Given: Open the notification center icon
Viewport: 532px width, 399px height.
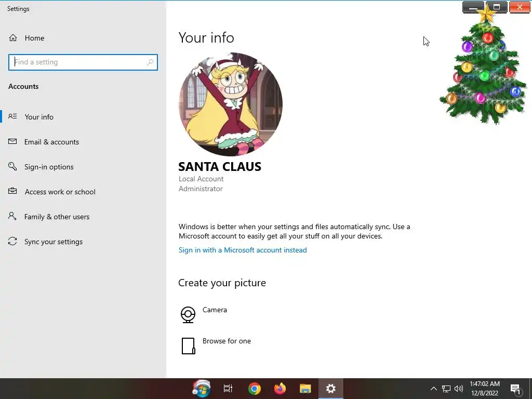Looking at the screenshot, I should [515, 389].
